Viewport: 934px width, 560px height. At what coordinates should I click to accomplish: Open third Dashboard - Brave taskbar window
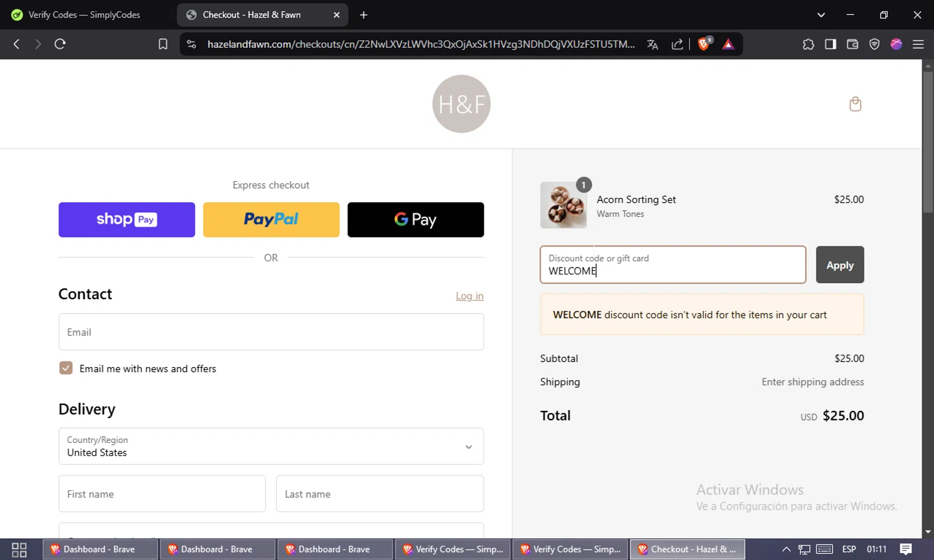coord(335,549)
